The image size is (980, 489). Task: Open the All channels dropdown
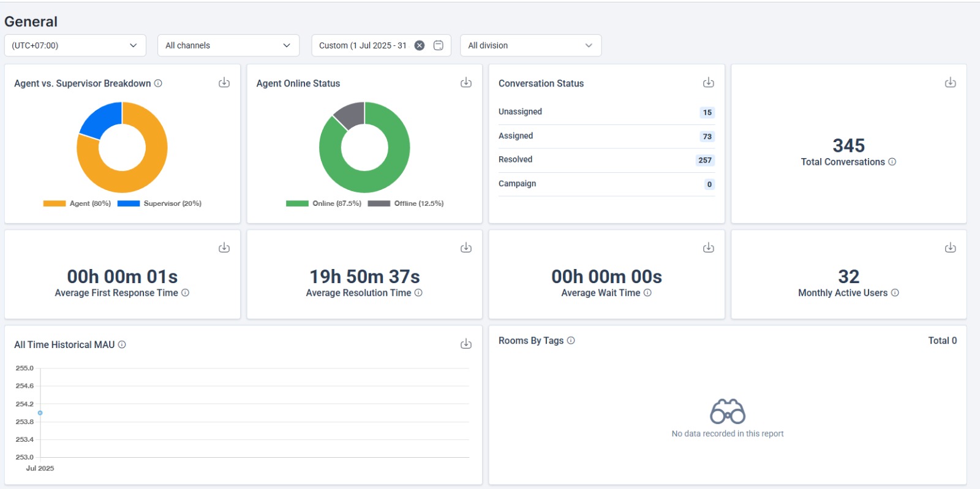pyautogui.click(x=228, y=45)
